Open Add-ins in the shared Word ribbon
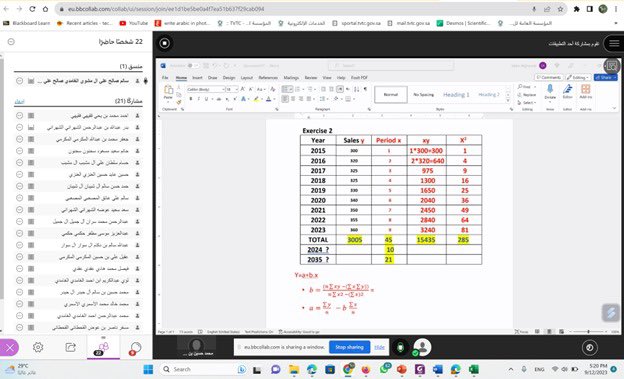 click(585, 92)
